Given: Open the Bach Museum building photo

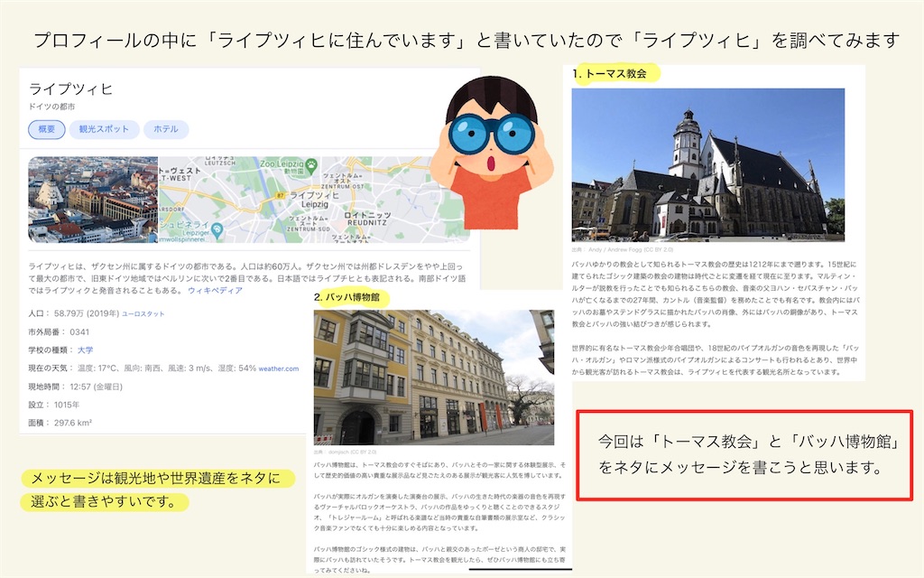Looking at the screenshot, I should tap(434, 378).
